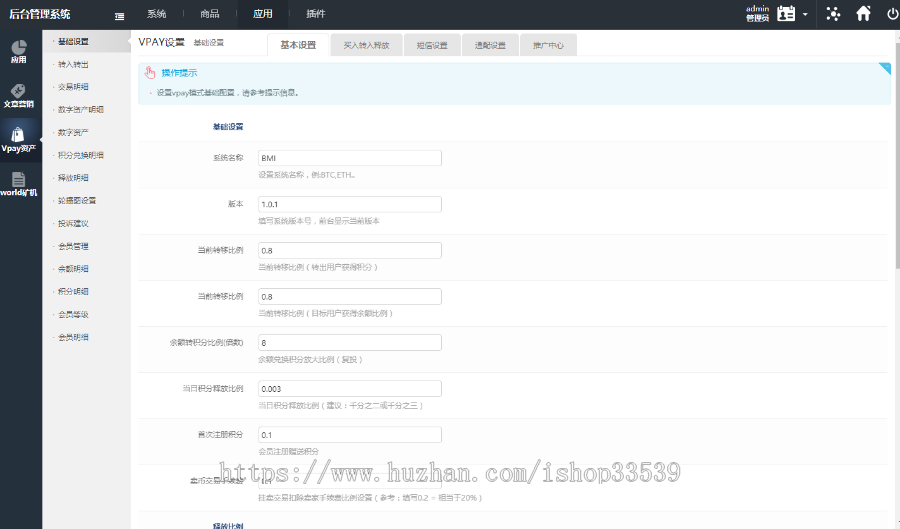Toggle the sidebar collapse icon beside 后台管理系统
Viewport: 900px width, 529px height.
(119, 17)
